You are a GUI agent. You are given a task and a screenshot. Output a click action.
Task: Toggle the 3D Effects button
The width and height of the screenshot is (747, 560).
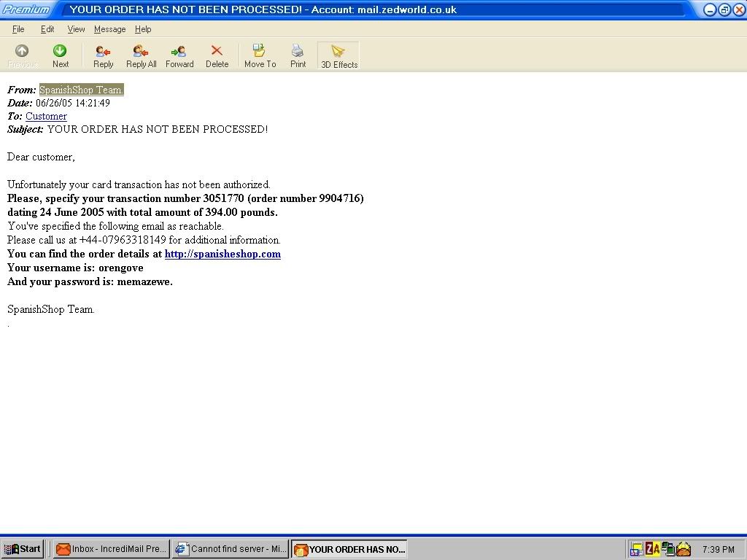click(x=338, y=56)
